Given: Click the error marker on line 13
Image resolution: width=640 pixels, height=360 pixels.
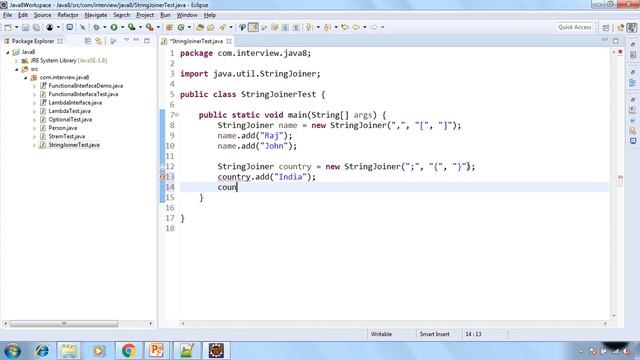Looking at the screenshot, I should click(x=162, y=177).
